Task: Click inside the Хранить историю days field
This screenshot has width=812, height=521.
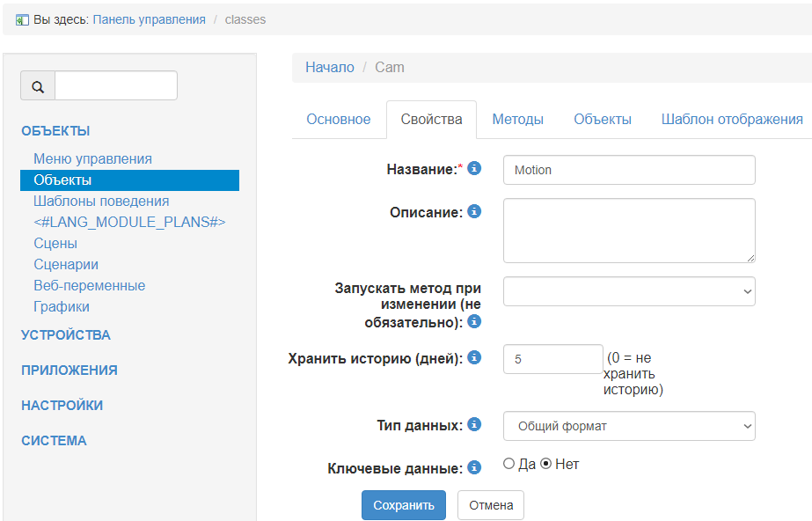Action: point(552,358)
